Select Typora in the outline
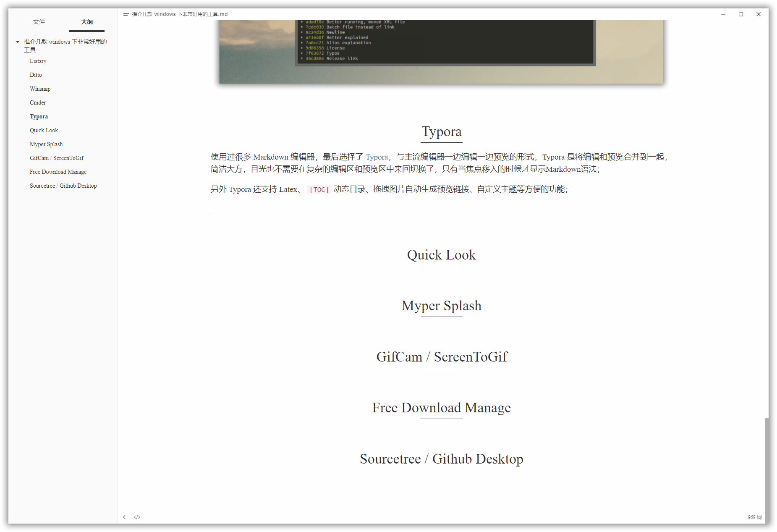Viewport: 777px width, 532px height. pyautogui.click(x=39, y=116)
